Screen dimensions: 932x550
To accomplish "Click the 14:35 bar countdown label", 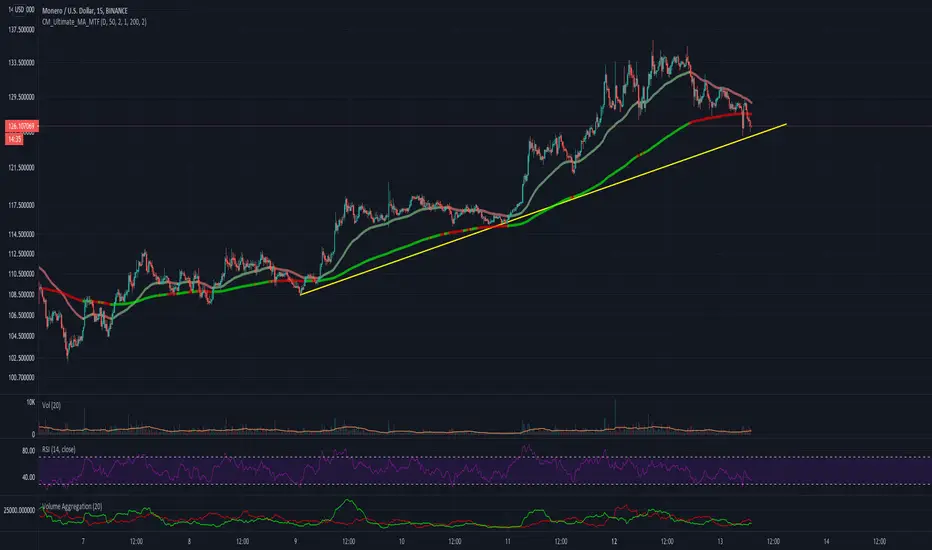I will [x=15, y=139].
